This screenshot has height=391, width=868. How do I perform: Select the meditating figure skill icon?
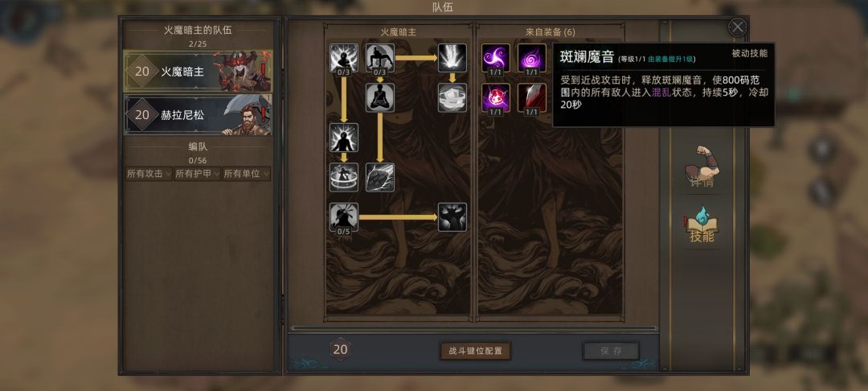(379, 97)
